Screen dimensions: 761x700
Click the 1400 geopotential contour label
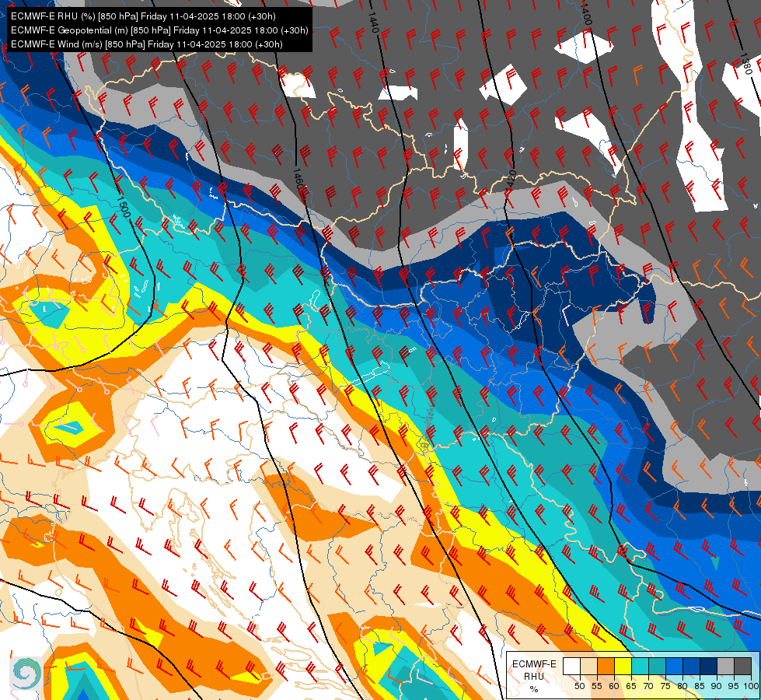(586, 15)
